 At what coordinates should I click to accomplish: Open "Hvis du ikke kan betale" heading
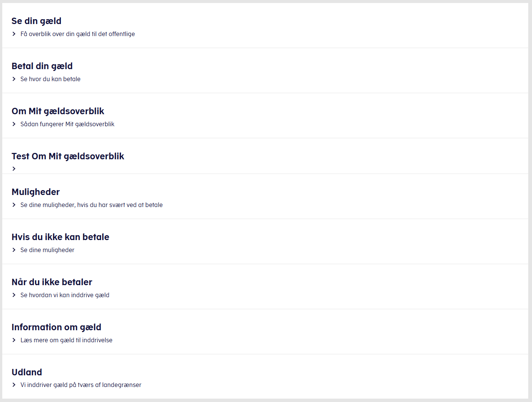click(60, 237)
